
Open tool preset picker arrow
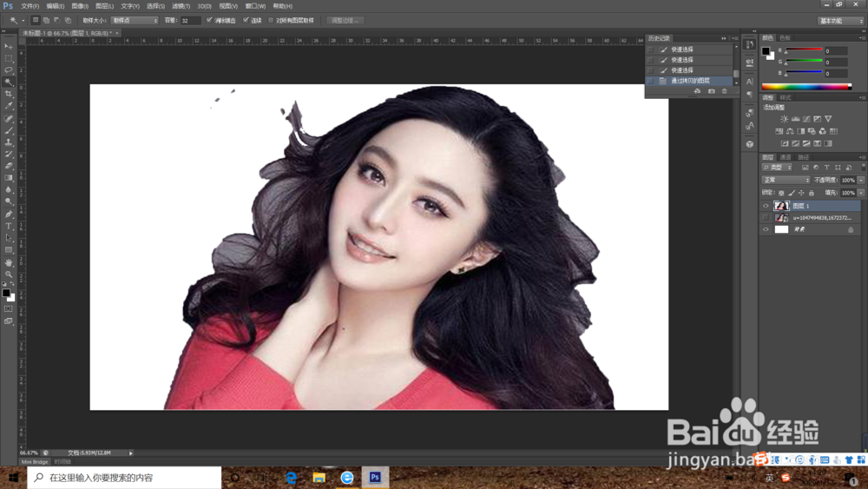[x=23, y=21]
